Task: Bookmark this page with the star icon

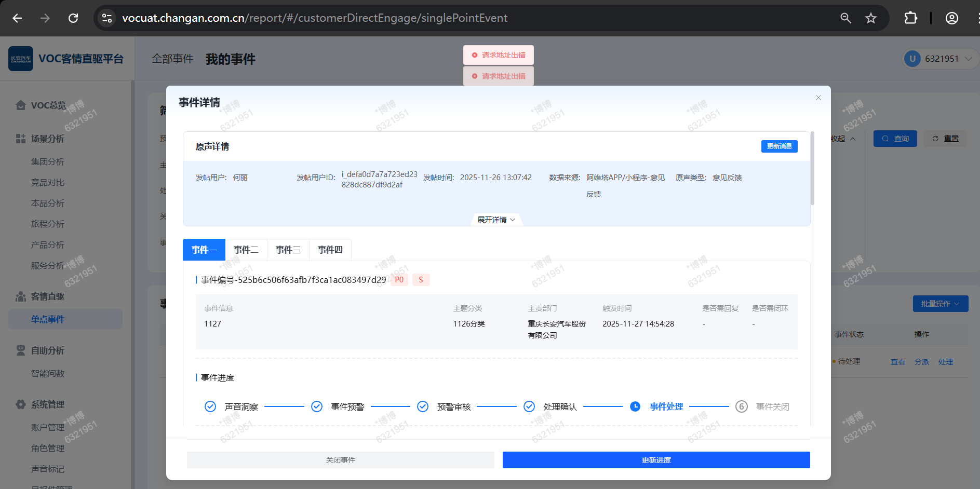Action: click(x=871, y=18)
